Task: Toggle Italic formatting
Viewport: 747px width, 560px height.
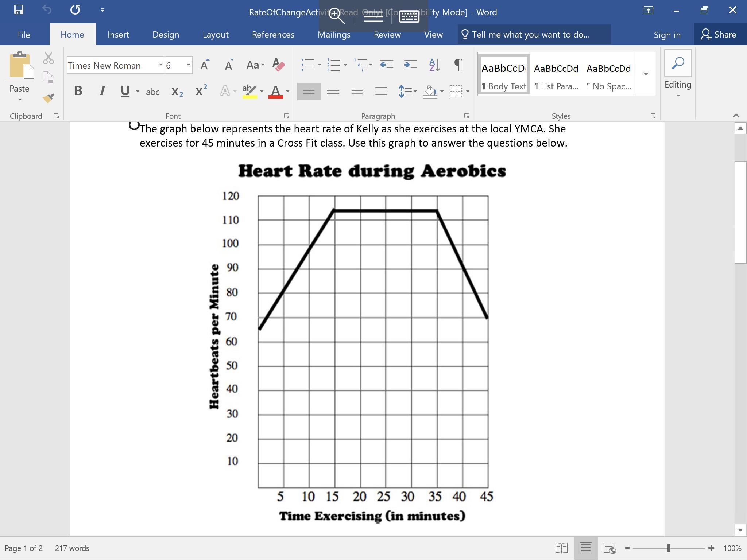Action: pyautogui.click(x=102, y=91)
